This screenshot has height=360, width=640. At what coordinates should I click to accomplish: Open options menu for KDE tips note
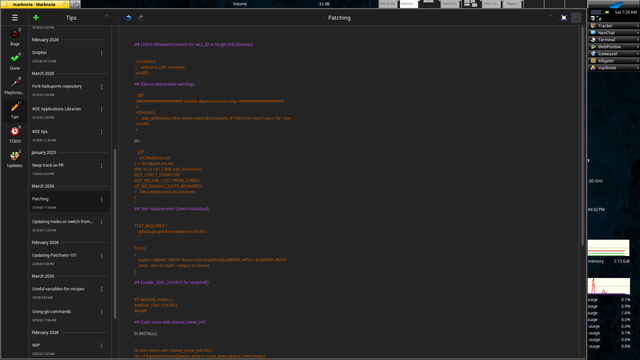pyautogui.click(x=102, y=132)
